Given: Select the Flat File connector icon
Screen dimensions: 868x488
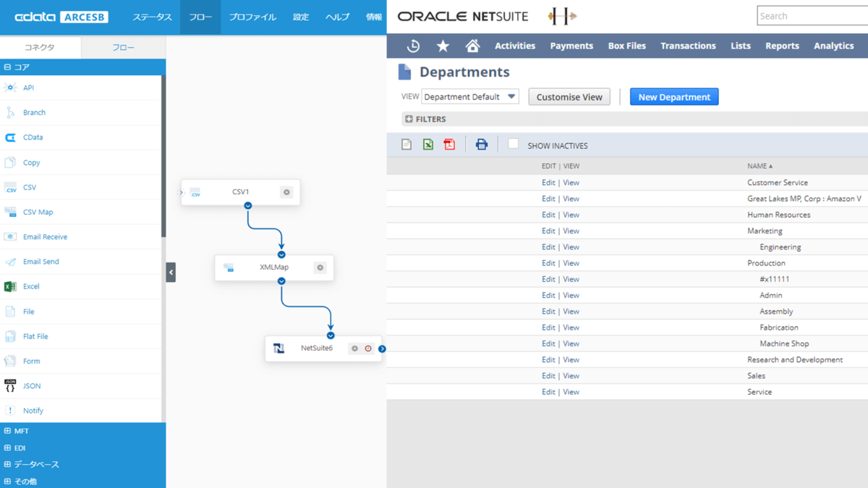Looking at the screenshot, I should pyautogui.click(x=10, y=336).
